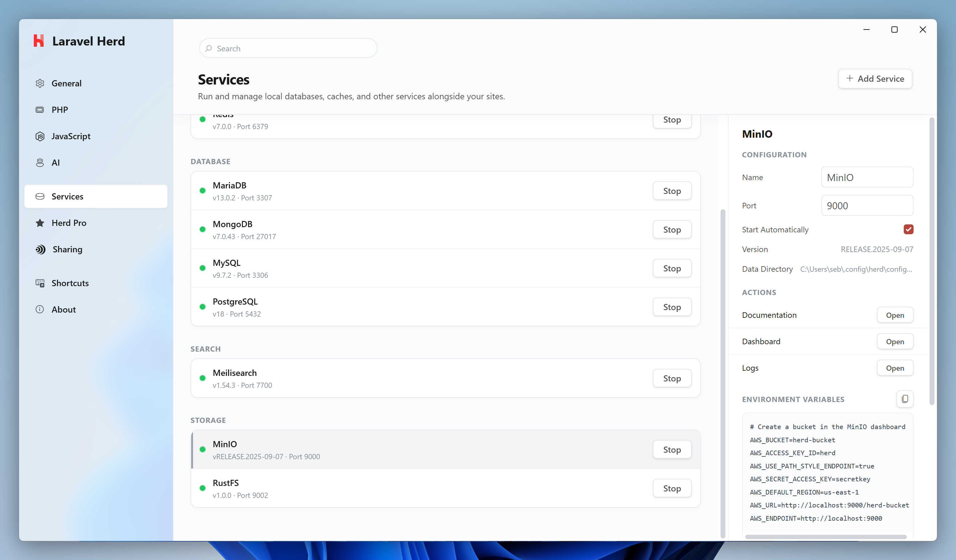Click the plus icon in Add Service
The height and width of the screenshot is (560, 956).
coord(850,78)
